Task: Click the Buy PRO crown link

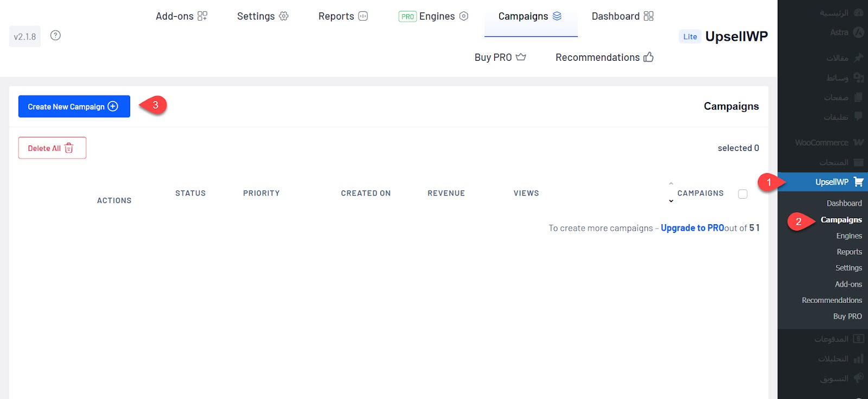Action: point(500,58)
